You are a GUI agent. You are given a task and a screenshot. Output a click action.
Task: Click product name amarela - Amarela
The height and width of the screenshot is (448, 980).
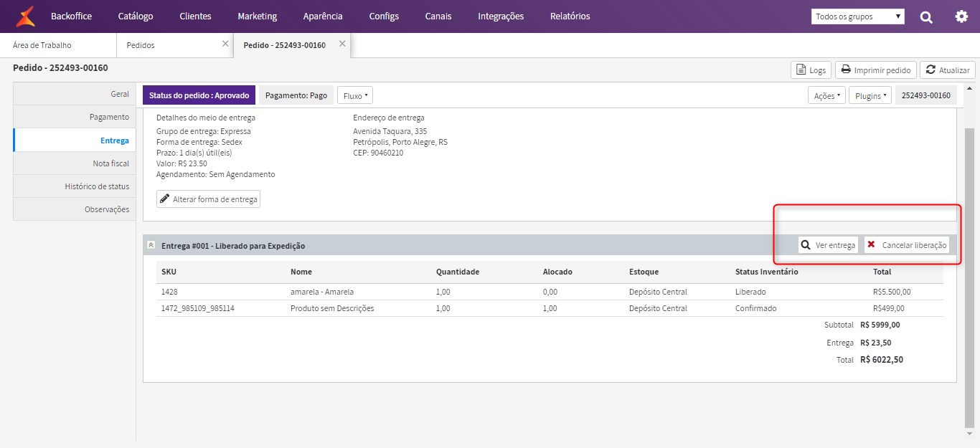tap(322, 292)
